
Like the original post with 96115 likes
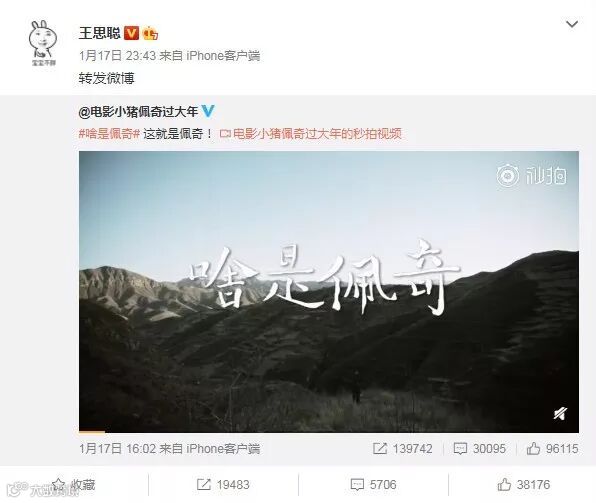click(552, 449)
